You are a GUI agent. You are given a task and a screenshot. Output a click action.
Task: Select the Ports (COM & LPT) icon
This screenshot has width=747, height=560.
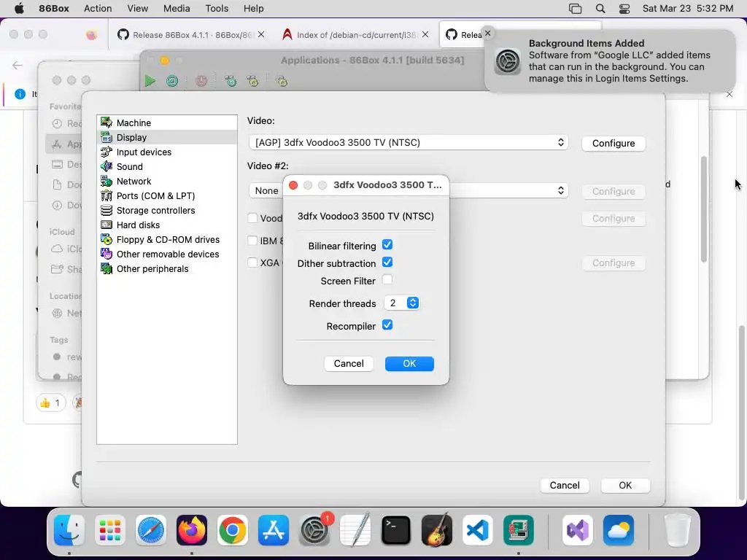click(107, 195)
